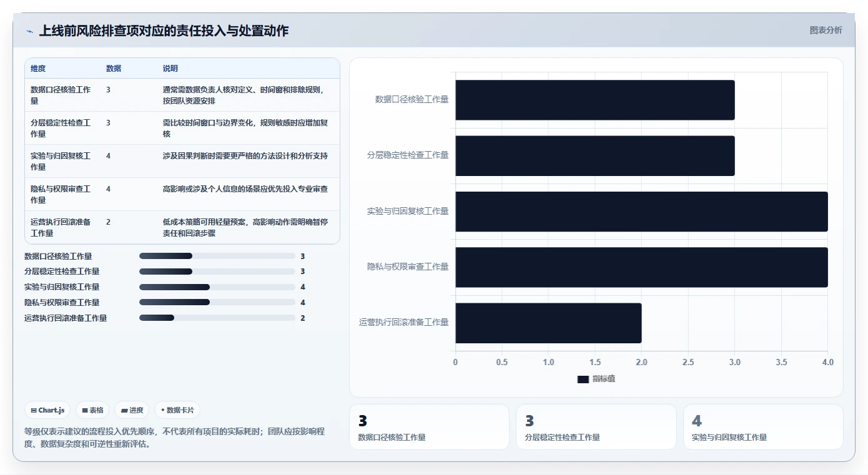Click the x-axis tick value 2.5
Screen dimensions: 868x475
(x=688, y=363)
